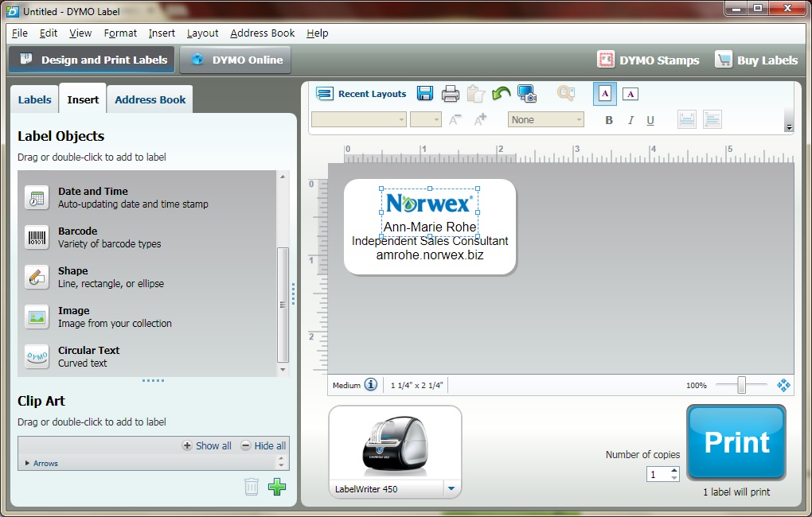Open the Layout menu

(202, 33)
